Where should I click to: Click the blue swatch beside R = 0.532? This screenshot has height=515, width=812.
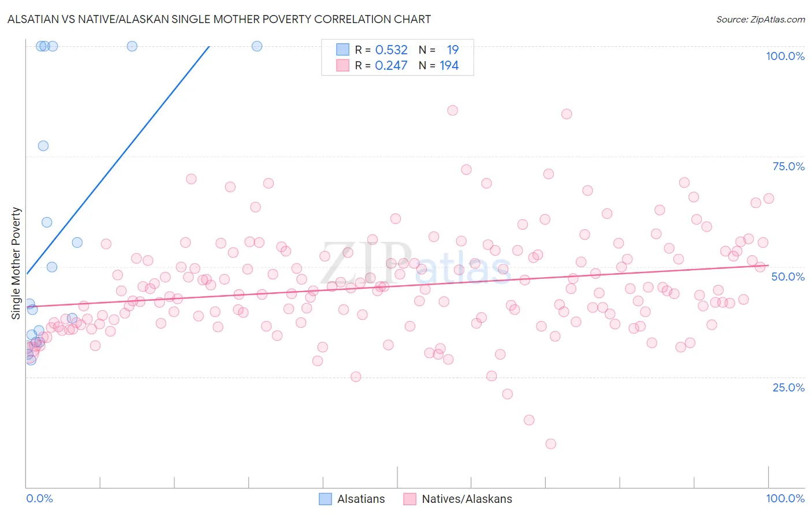[342, 50]
